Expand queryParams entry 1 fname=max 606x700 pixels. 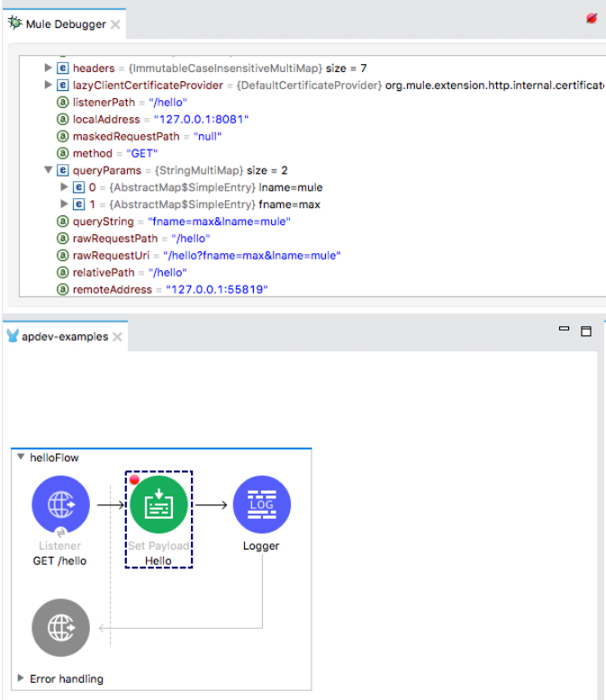coord(64,204)
